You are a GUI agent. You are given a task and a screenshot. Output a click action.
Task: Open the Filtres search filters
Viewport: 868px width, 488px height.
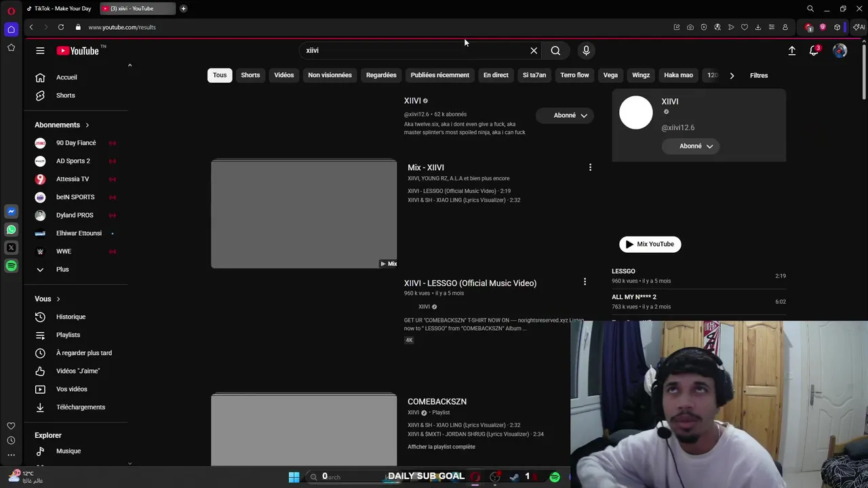point(759,75)
